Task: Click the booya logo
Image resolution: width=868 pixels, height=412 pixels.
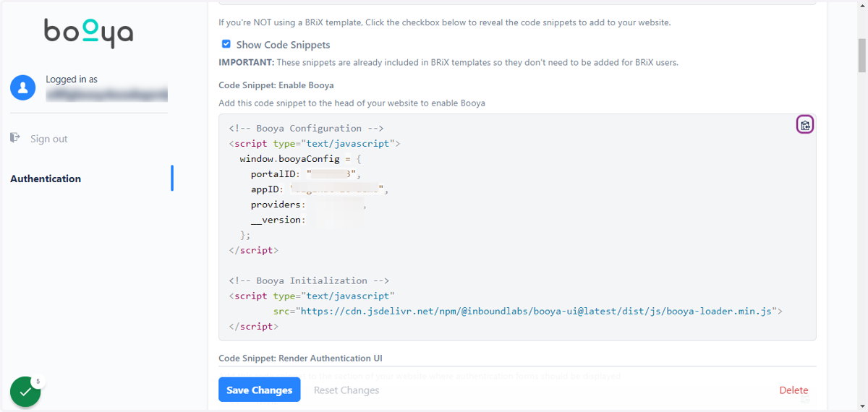Action: click(88, 33)
